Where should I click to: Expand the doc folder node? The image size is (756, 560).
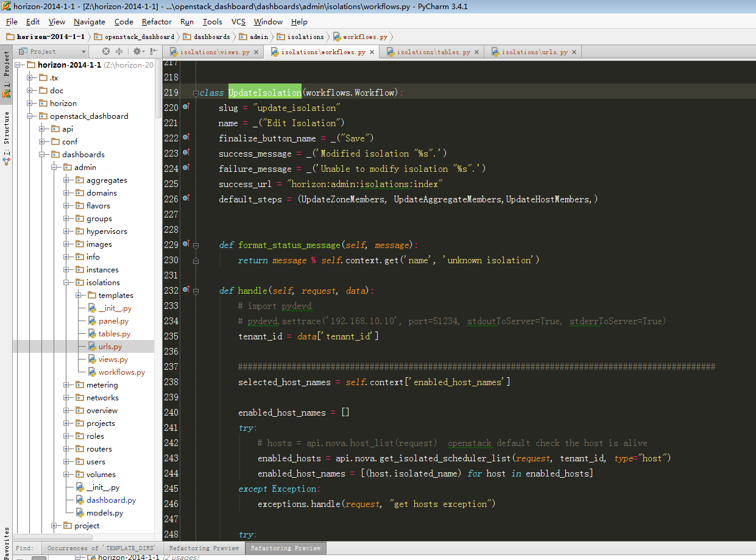[x=30, y=91]
